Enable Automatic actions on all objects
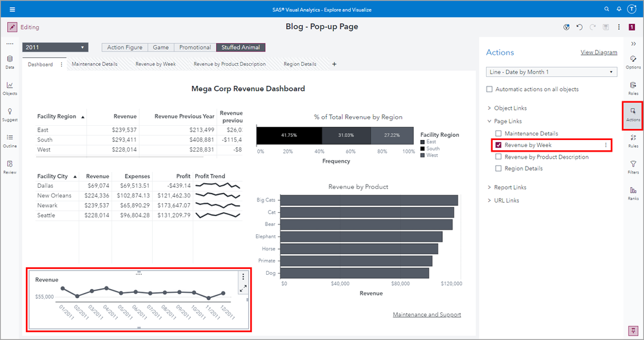Image resolution: width=644 pixels, height=340 pixels. [x=489, y=89]
